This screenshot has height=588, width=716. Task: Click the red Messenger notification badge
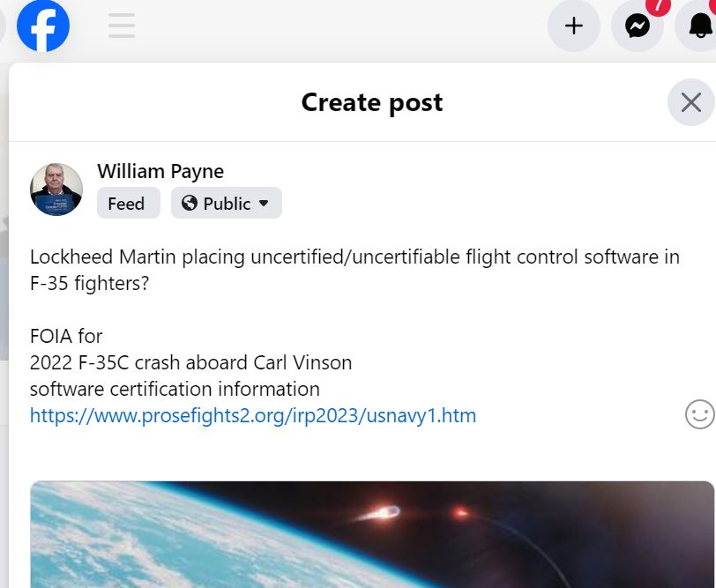tap(658, 7)
